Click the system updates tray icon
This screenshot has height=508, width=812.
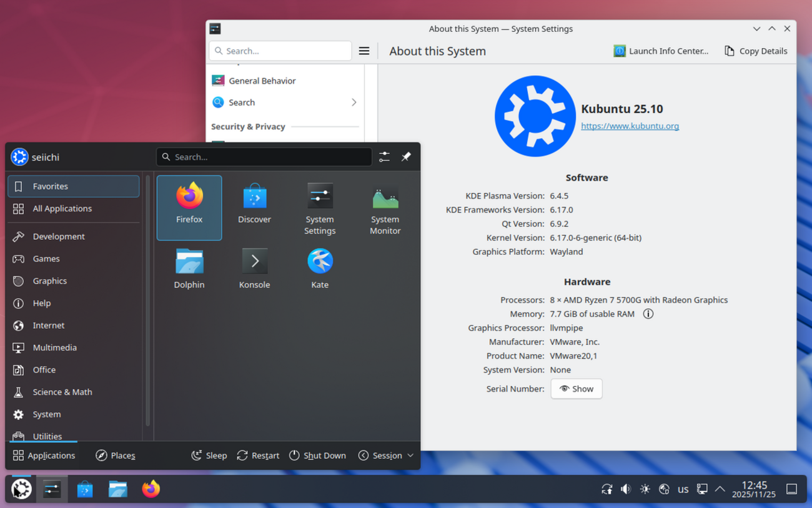607,489
